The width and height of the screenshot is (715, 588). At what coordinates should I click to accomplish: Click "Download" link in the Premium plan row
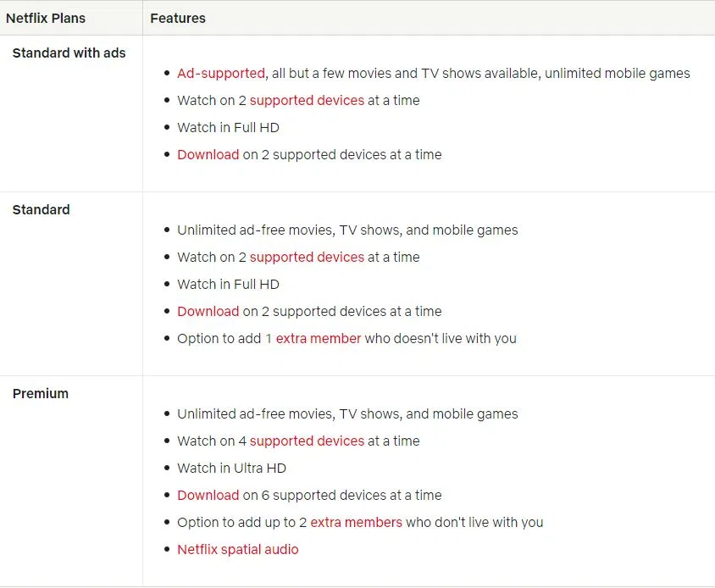(x=208, y=496)
